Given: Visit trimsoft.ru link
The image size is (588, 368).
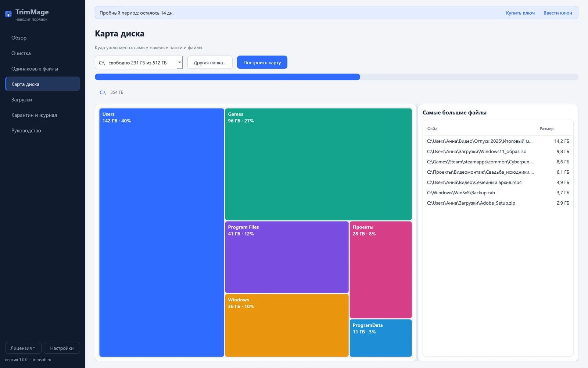Looking at the screenshot, I should (42, 360).
